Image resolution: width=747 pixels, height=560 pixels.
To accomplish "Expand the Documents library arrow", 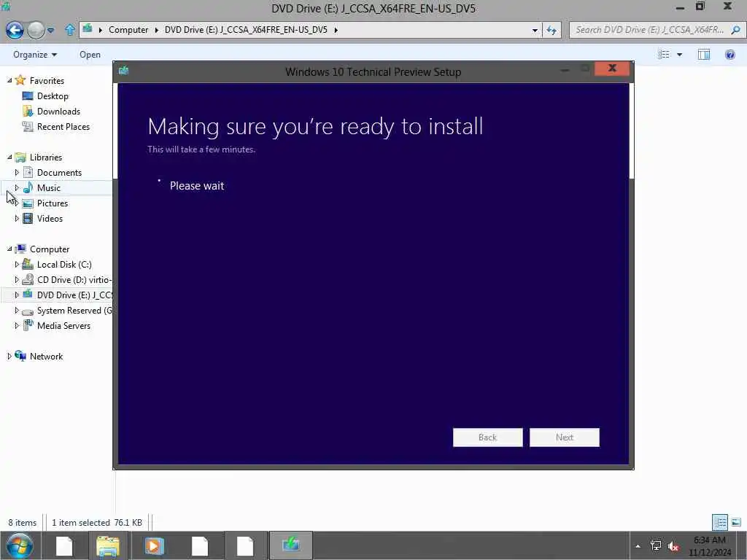I will pyautogui.click(x=18, y=172).
